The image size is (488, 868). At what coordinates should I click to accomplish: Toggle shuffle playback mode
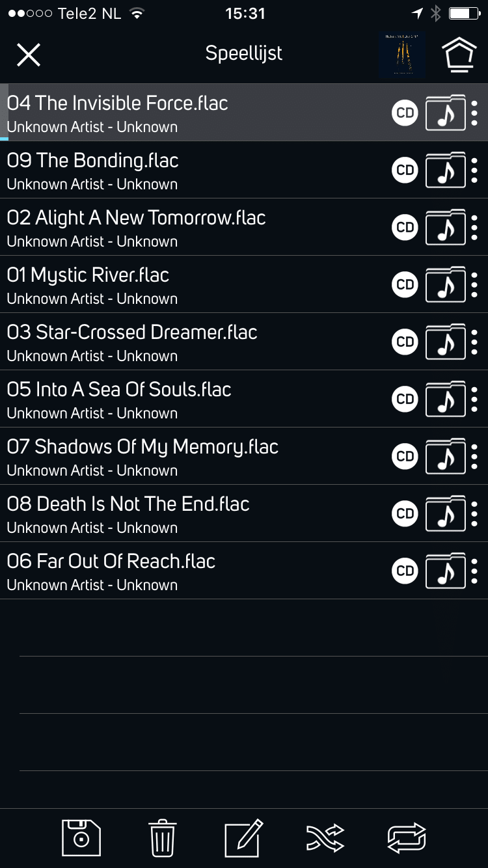click(325, 837)
